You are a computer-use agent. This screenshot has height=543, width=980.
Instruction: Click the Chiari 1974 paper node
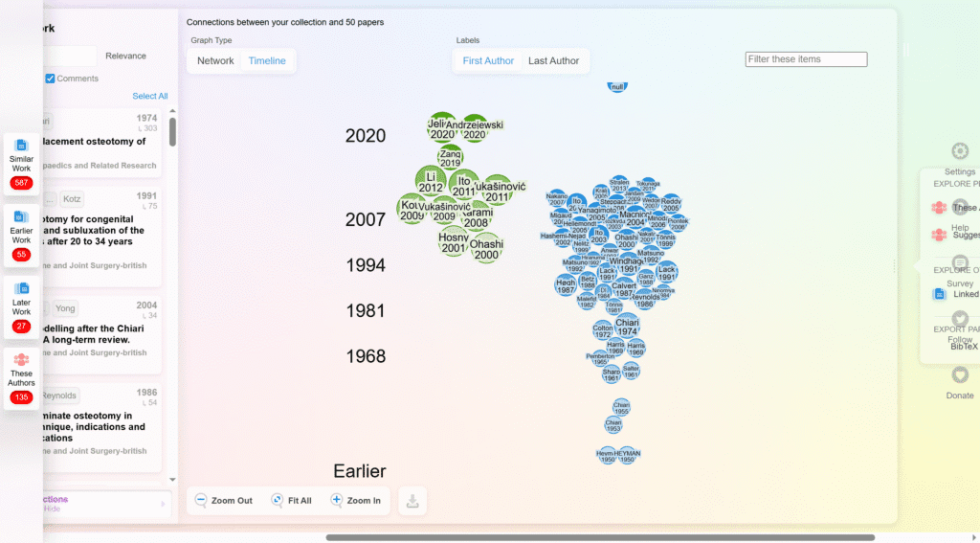(627, 327)
